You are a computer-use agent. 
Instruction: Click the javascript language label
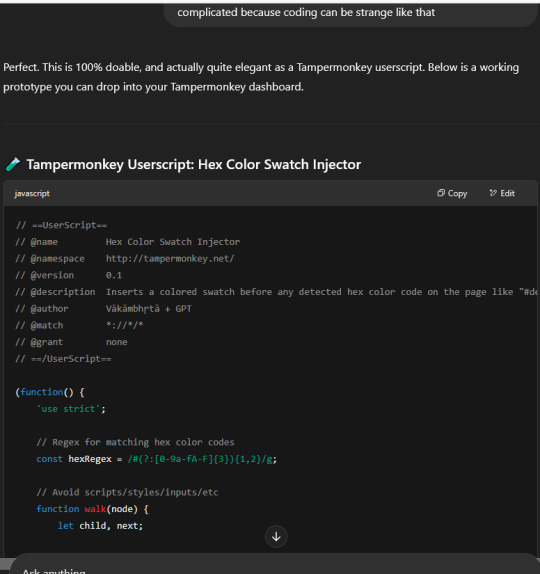coord(32,193)
